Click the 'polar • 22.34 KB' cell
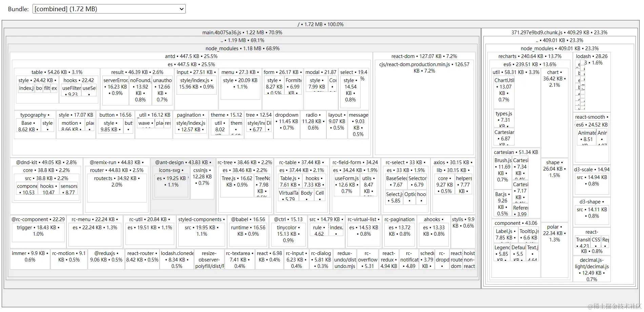Image resolution: width=644 pixels, height=312 pixels. click(x=555, y=249)
